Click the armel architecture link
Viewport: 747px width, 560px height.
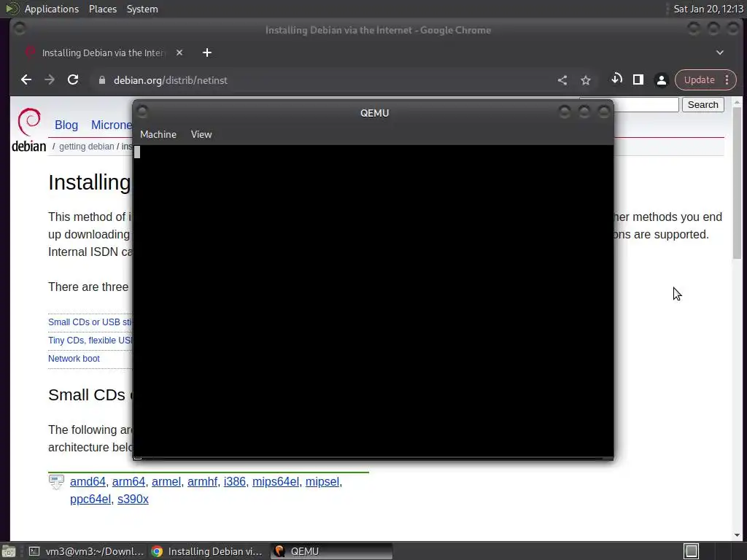[166, 481]
